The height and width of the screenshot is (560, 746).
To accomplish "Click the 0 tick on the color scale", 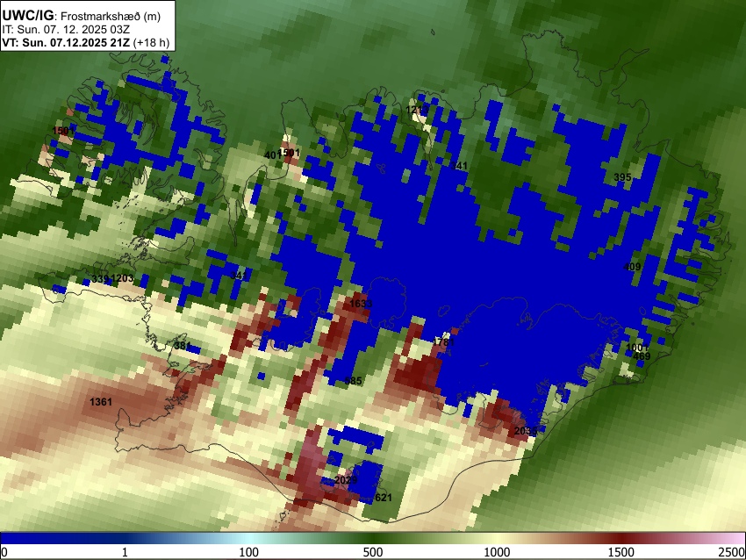I will point(4,552).
